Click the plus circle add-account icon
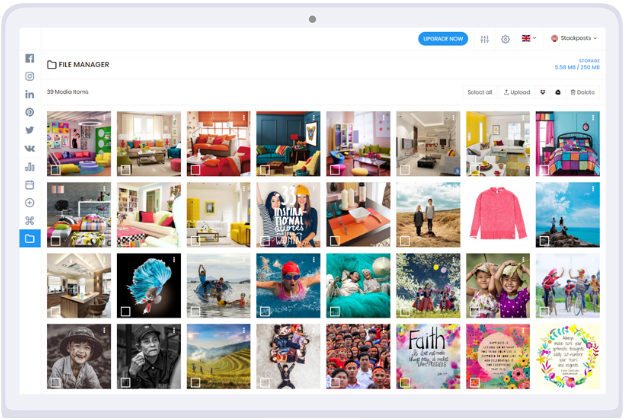Image resolution: width=627 pixels, height=420 pixels. tap(30, 203)
